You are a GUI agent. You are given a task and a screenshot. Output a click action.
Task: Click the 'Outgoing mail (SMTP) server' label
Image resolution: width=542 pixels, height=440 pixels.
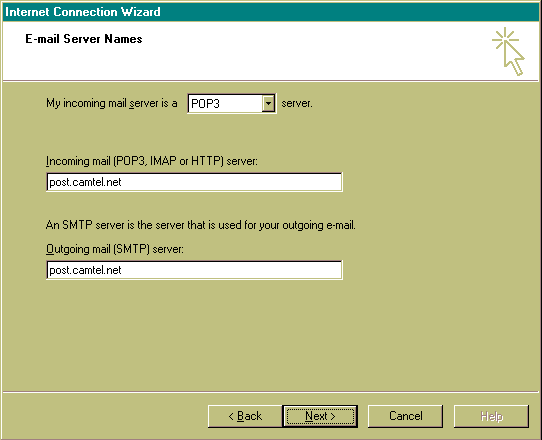115,249
